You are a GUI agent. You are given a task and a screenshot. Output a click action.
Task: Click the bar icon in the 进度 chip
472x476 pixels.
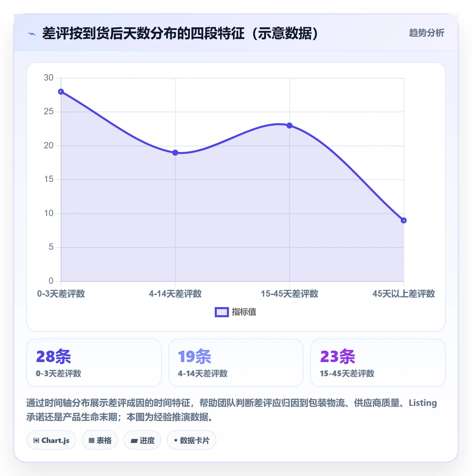[134, 441]
